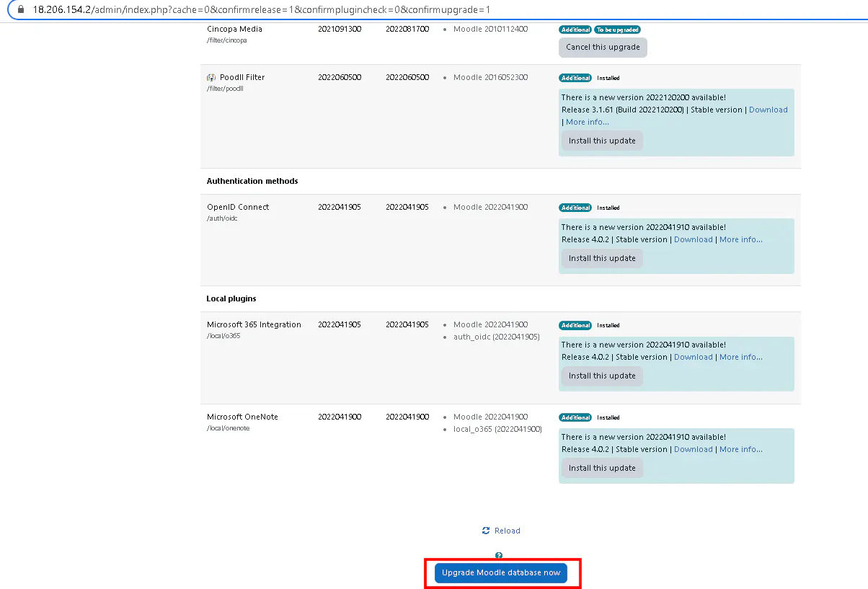Click Cincopa current version 2021091300
This screenshot has height=589, width=868.
(340, 29)
